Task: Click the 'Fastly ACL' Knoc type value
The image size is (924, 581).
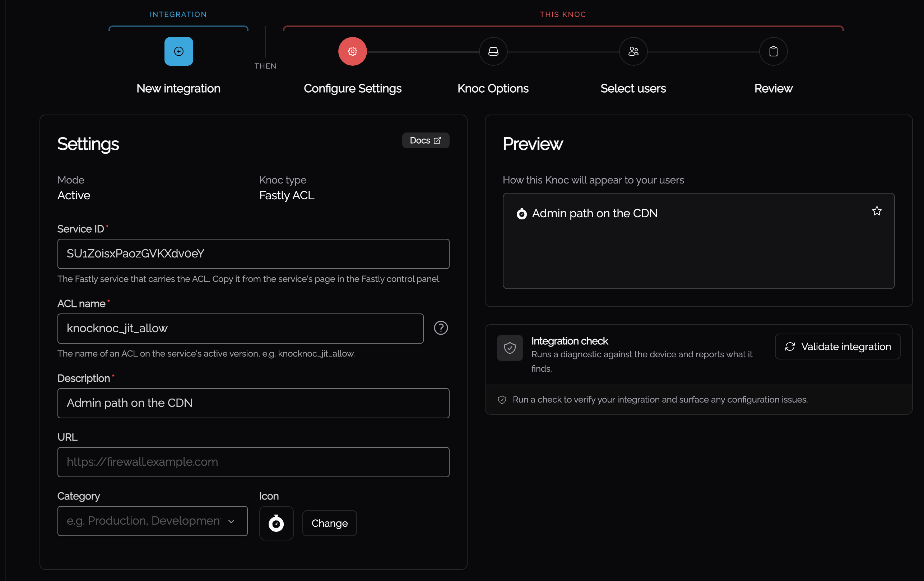Action: [287, 195]
